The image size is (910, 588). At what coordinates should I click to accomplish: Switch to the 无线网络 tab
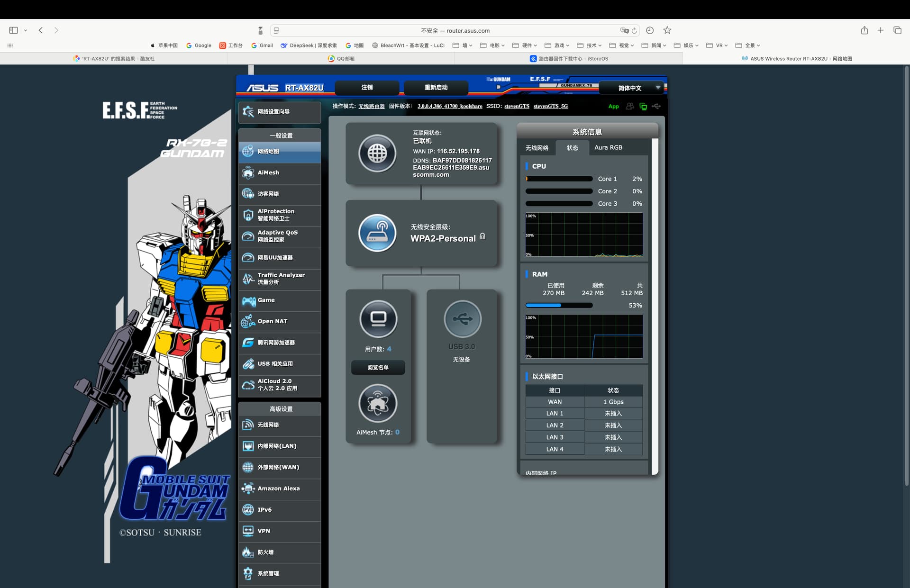click(537, 148)
